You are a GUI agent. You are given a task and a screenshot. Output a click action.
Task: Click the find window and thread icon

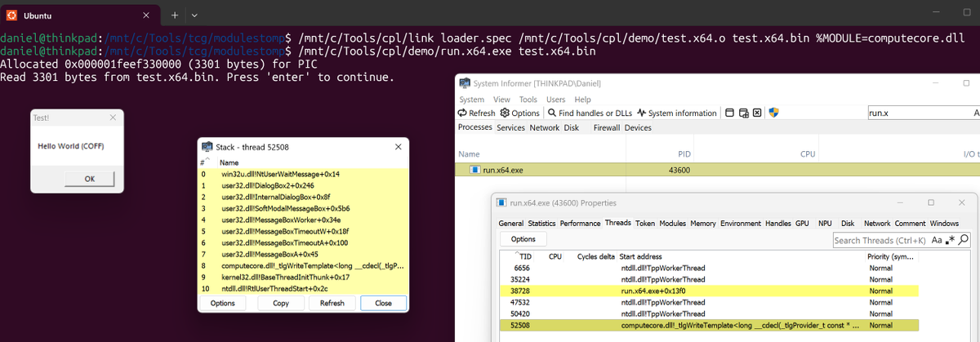[x=744, y=113]
